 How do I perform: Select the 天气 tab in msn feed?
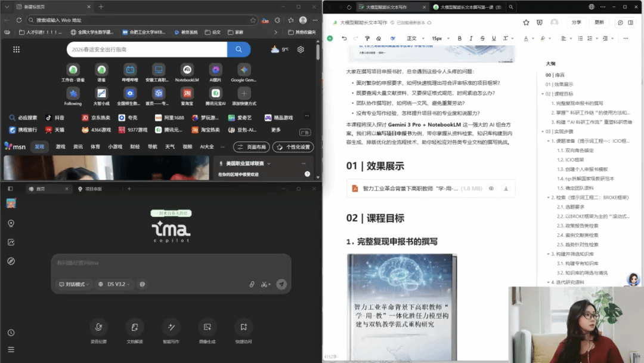170,146
